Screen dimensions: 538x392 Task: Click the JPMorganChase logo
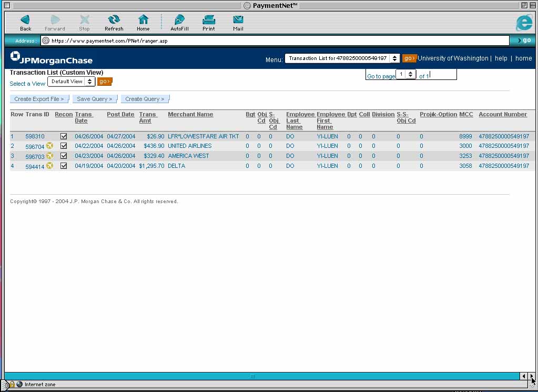coord(52,58)
